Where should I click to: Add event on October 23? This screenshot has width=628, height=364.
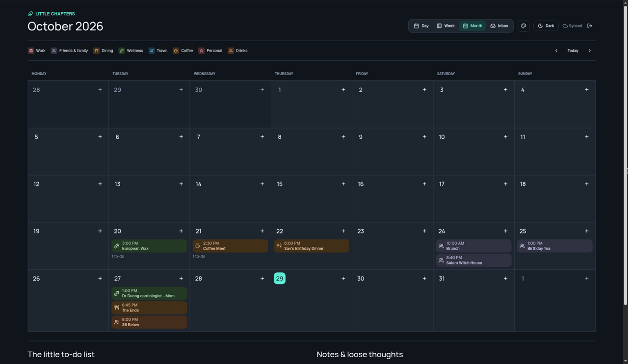(424, 231)
